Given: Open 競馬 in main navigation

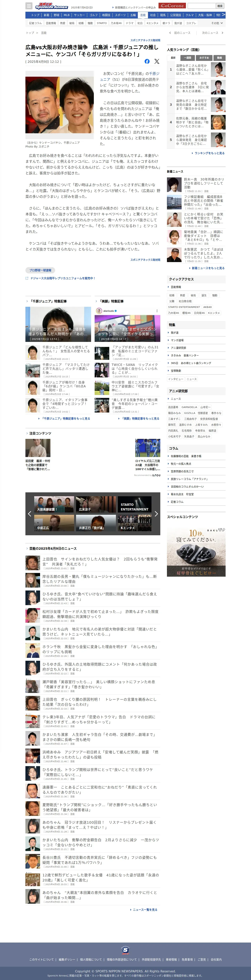Looking at the screenshot, I should pyautogui.click(x=163, y=15).
